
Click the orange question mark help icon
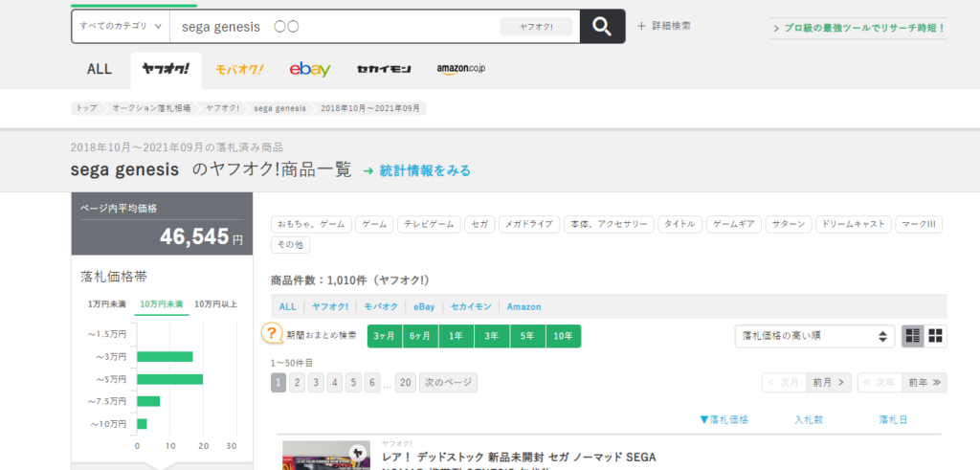click(271, 333)
